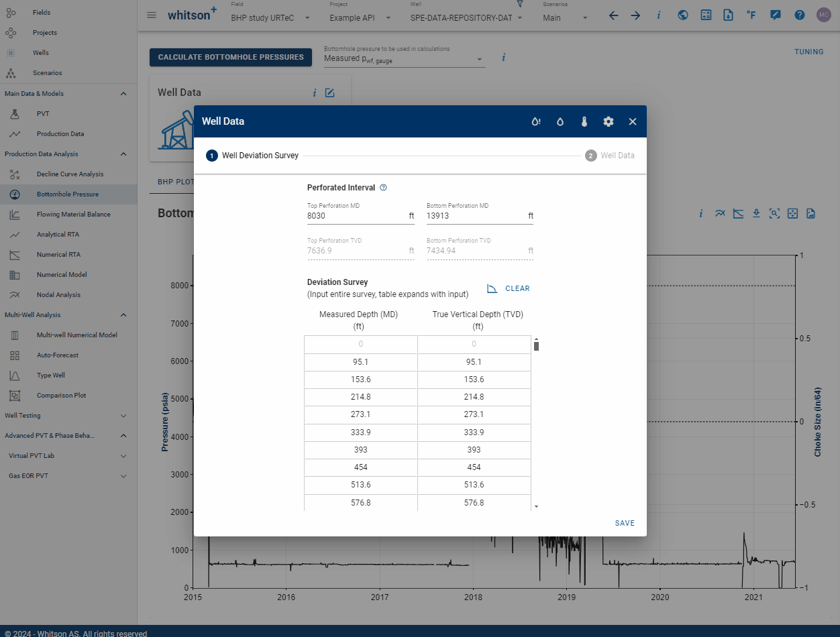Open settings gear in the Well Data dialog
This screenshot has height=637, width=840.
click(609, 122)
